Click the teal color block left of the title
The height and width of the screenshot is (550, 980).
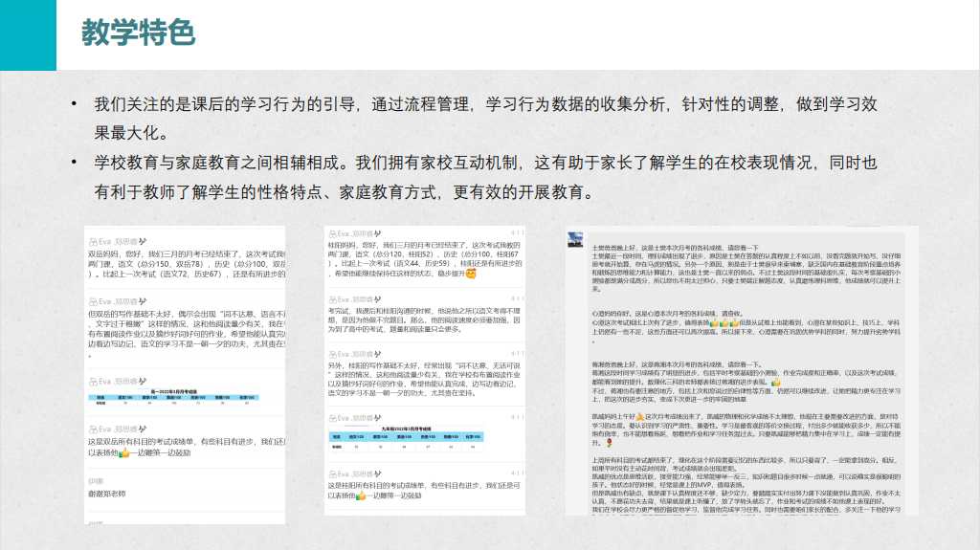(28, 34)
